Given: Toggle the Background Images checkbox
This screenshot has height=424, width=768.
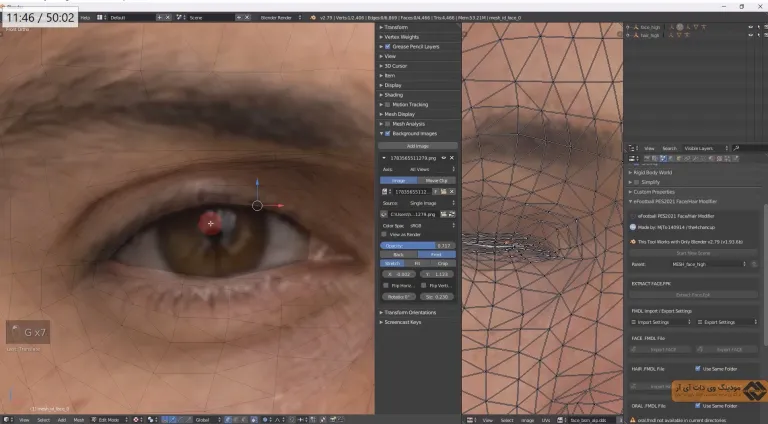Looking at the screenshot, I should point(387,133).
